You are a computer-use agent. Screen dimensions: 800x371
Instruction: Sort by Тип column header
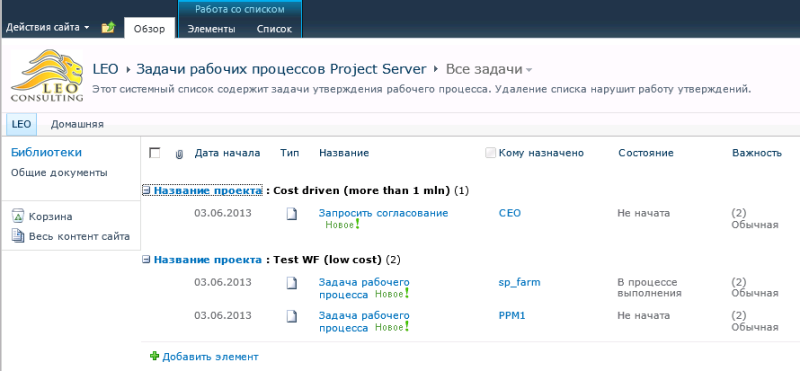coord(290,153)
